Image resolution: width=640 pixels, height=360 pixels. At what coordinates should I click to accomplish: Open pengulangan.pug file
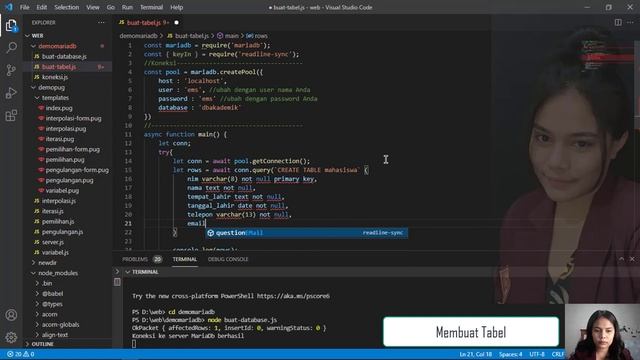(69, 180)
